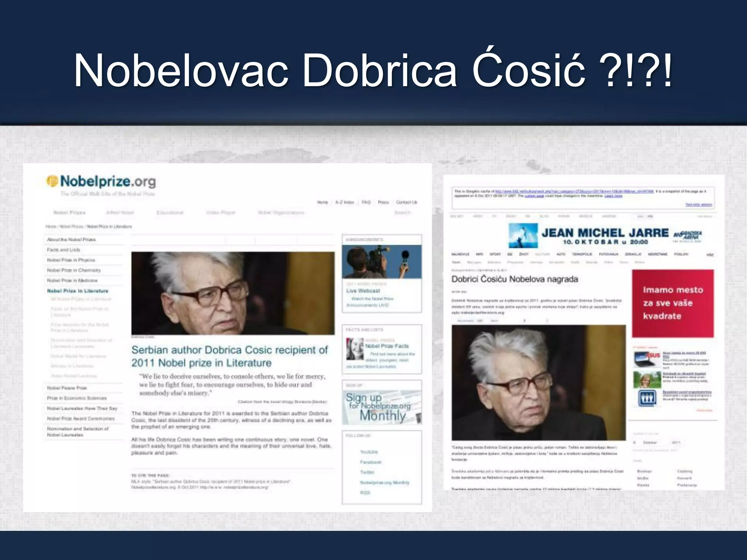Click the red Imamo mesto advertisement

pyautogui.click(x=673, y=303)
